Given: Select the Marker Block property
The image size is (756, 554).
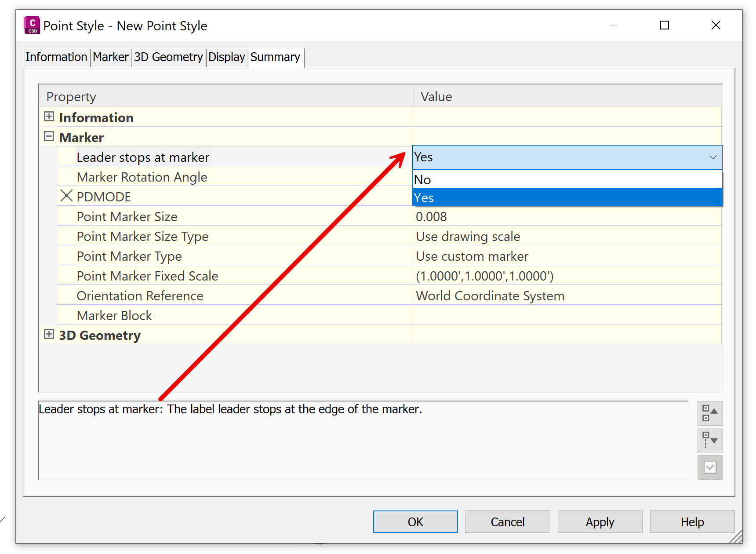Looking at the screenshot, I should tap(114, 315).
